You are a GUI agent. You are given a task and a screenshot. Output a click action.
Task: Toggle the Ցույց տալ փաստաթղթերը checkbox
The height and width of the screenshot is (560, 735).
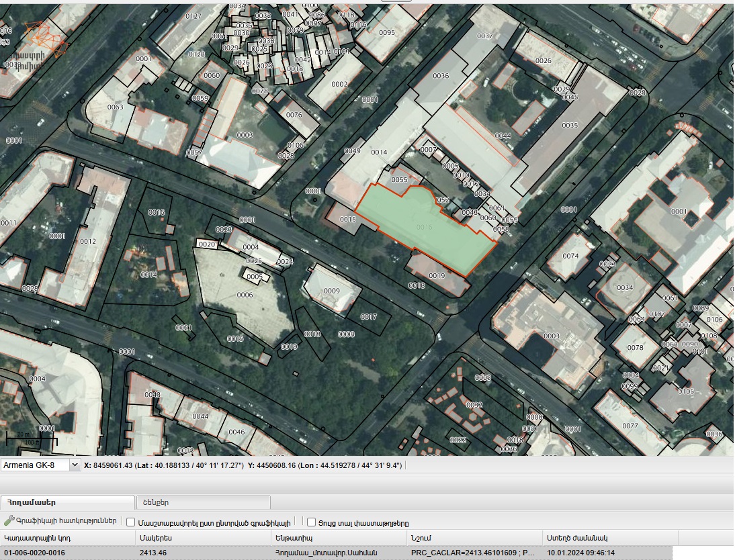311,522
